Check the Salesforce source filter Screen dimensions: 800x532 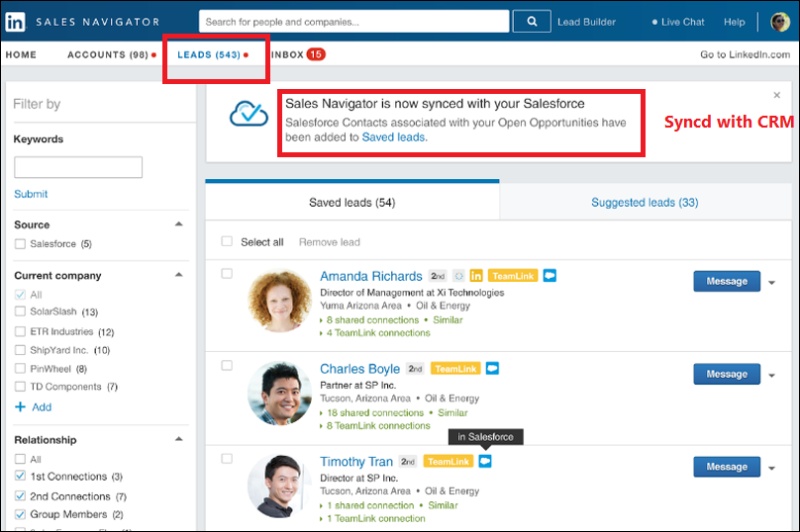point(21,244)
